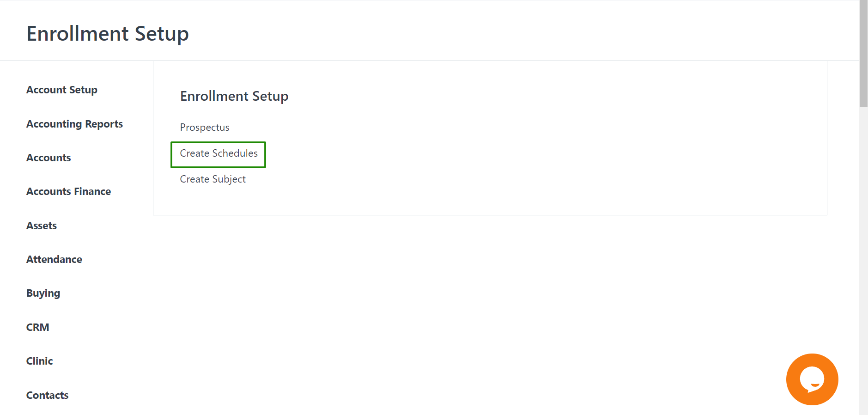Open the orange chat support bubble

tap(812, 379)
